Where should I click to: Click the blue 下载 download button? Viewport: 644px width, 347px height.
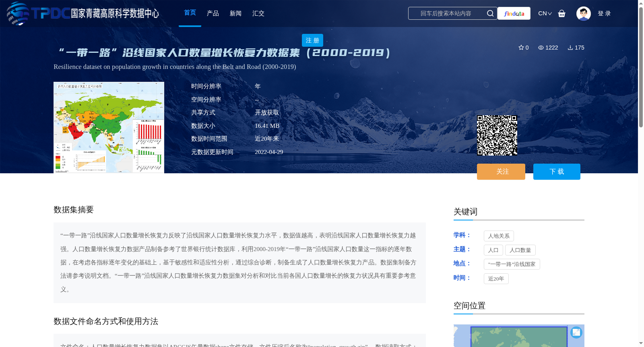[557, 172]
